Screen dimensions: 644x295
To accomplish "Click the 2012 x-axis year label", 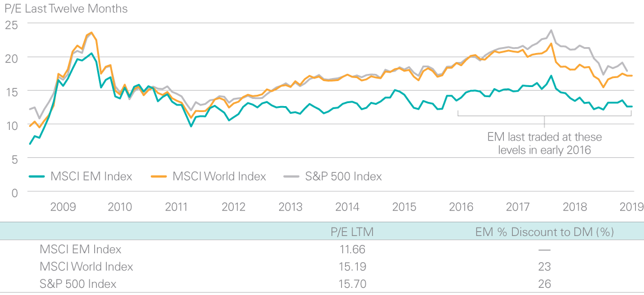I will coord(234,206).
